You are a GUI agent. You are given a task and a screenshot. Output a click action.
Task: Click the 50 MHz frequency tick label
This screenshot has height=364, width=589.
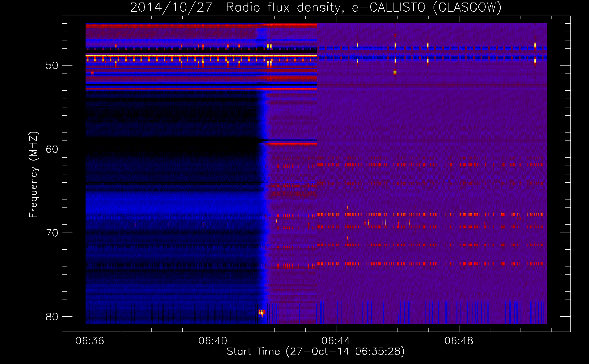52,66
